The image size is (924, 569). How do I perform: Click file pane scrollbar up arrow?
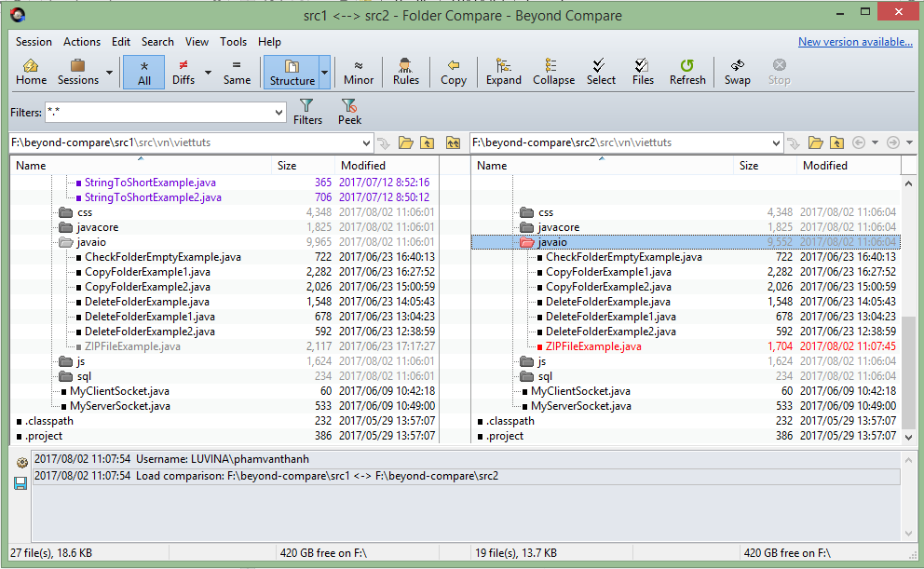pyautogui.click(x=908, y=183)
